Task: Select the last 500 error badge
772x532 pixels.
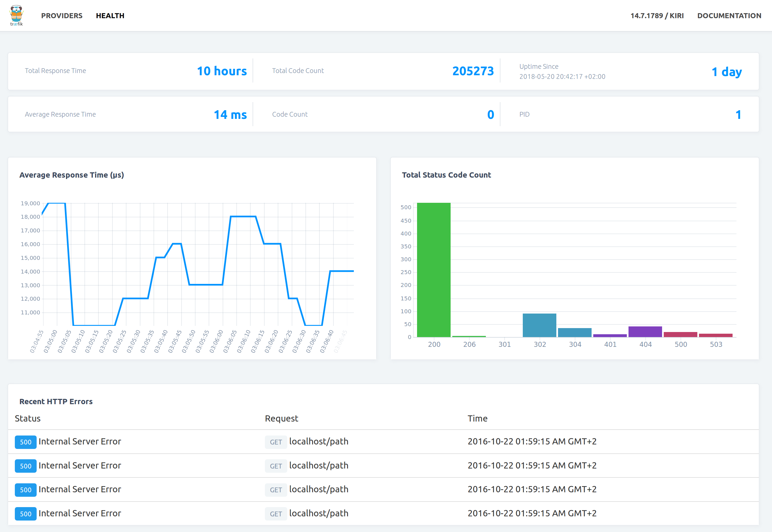Action: pyautogui.click(x=25, y=514)
